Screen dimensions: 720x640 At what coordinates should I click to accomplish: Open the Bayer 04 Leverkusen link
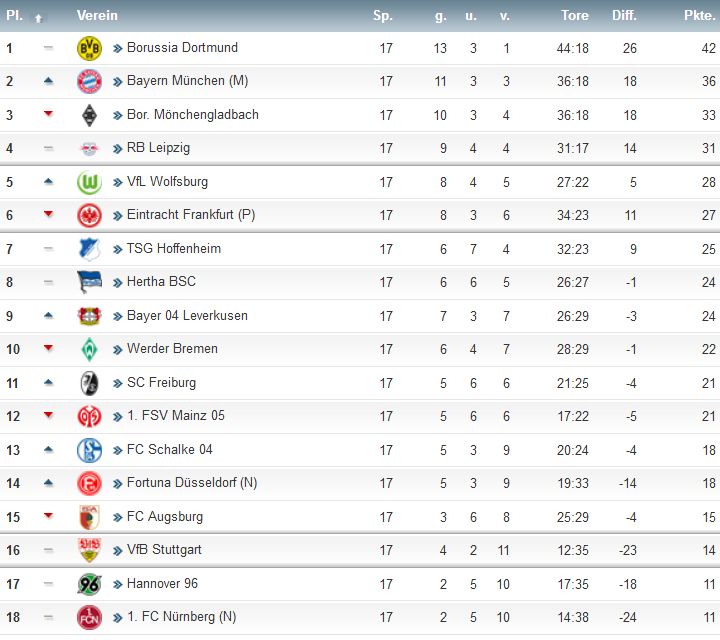point(187,316)
